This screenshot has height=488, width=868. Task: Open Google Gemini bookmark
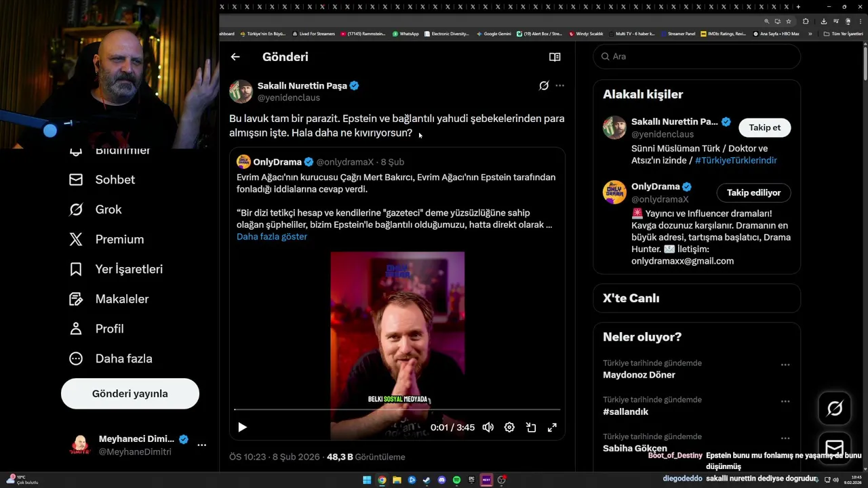pyautogui.click(x=494, y=33)
